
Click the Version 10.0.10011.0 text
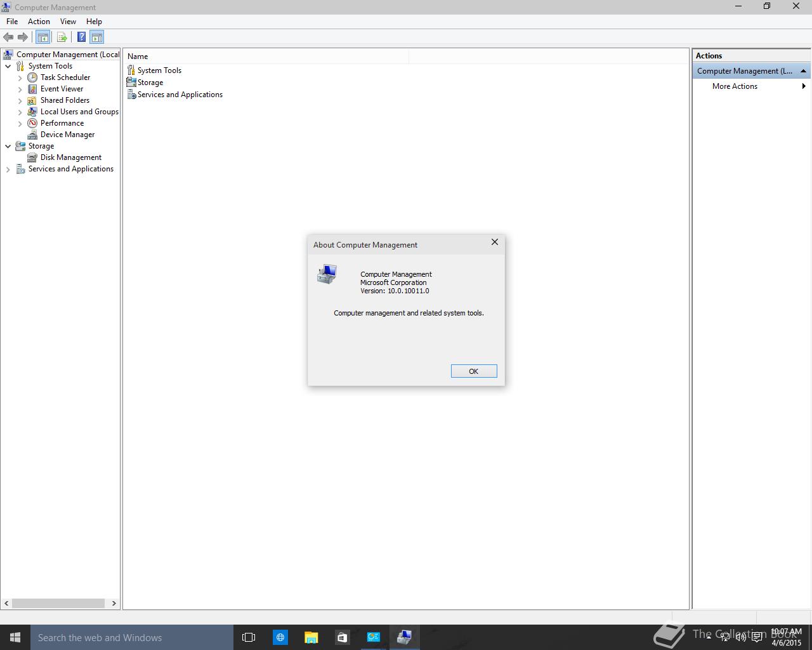click(395, 291)
